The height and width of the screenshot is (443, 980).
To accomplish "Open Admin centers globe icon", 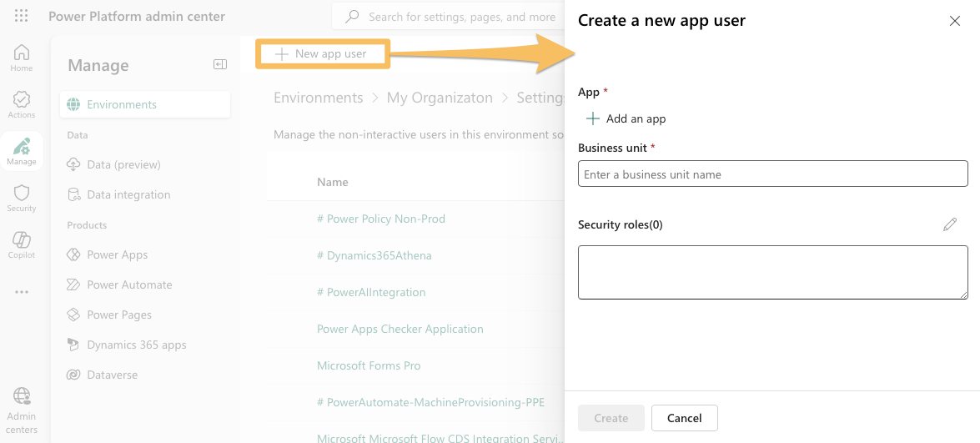I will point(22,410).
